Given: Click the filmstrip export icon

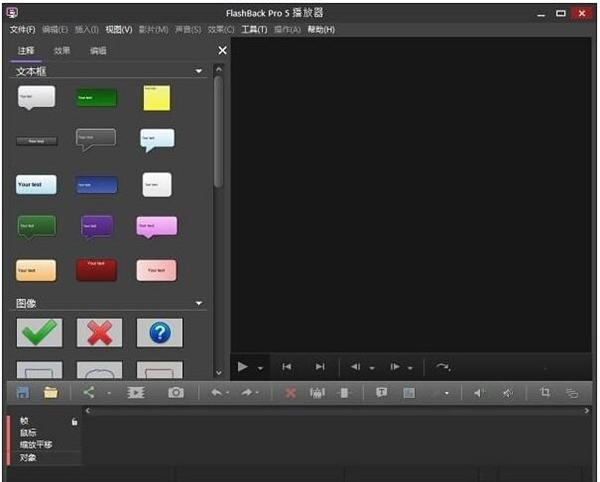Looking at the screenshot, I should click(136, 393).
